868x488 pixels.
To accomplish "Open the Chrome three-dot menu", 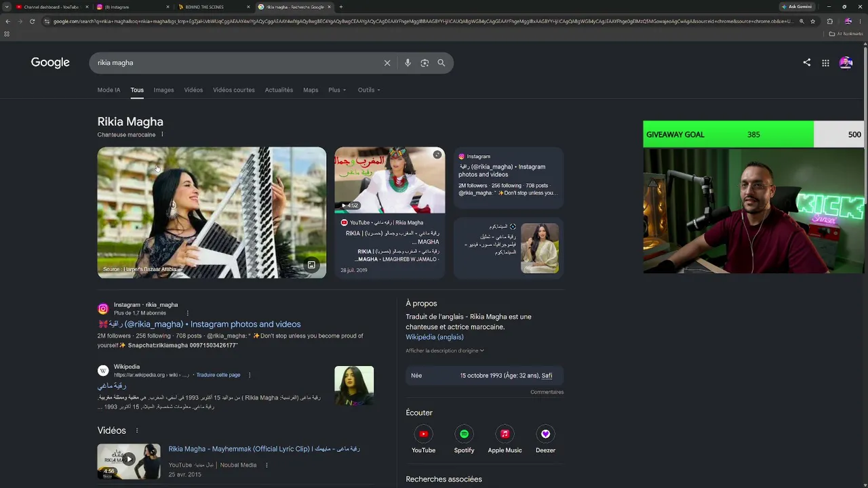I will [x=861, y=21].
